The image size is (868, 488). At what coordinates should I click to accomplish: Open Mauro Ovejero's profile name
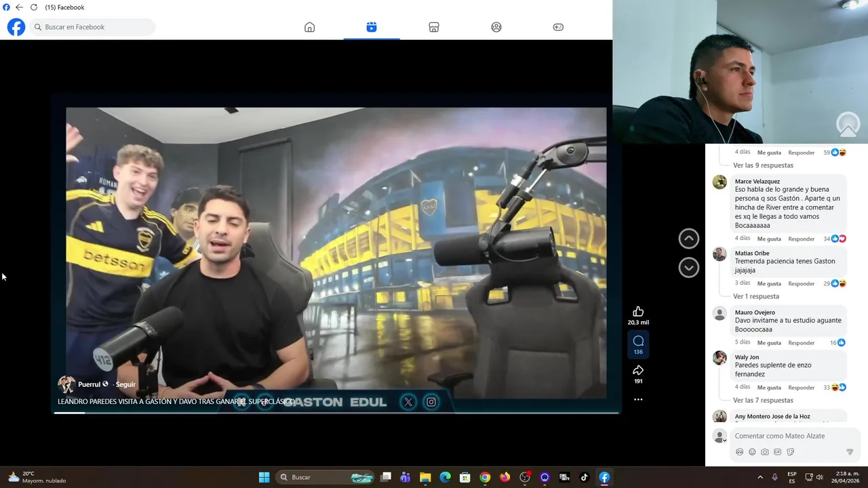(755, 312)
